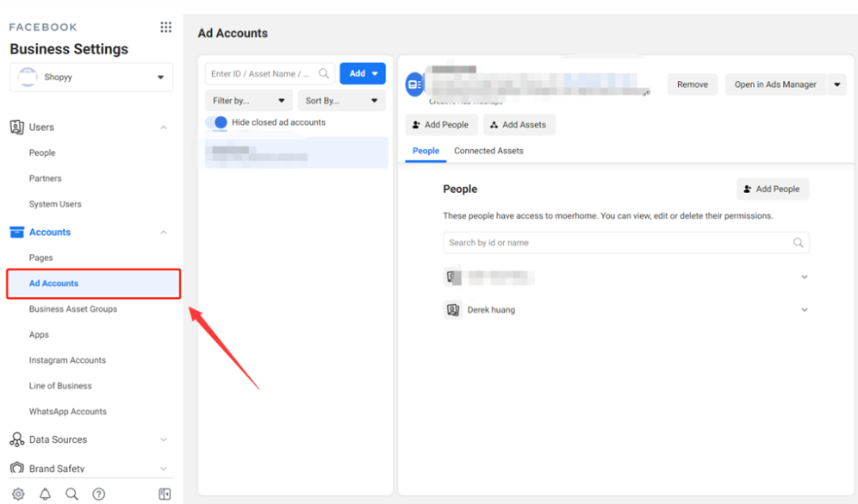Screen dimensions: 858x504
Task: Open settings gear icon in bottom bar
Action: 18,495
